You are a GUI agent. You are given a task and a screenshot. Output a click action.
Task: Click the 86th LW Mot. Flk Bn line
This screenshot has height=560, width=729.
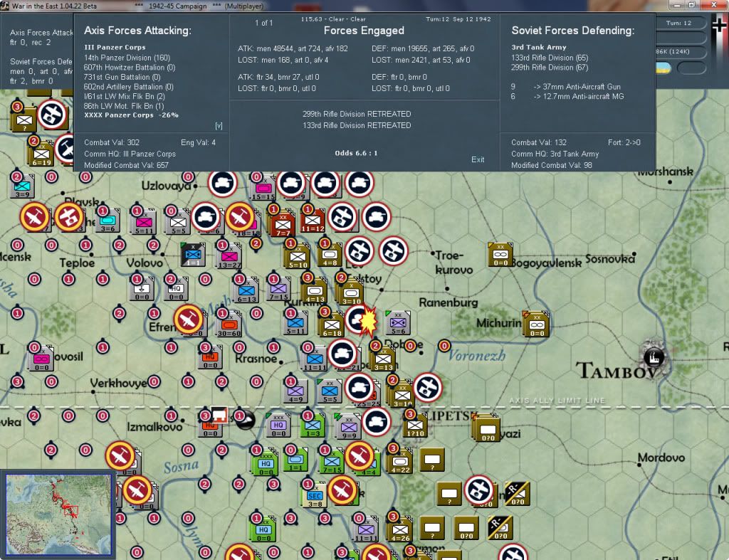(x=124, y=106)
